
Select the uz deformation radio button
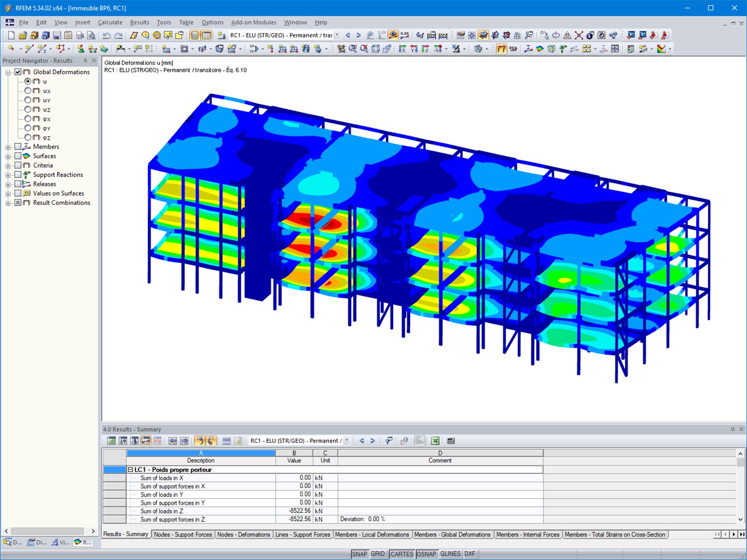[28, 109]
